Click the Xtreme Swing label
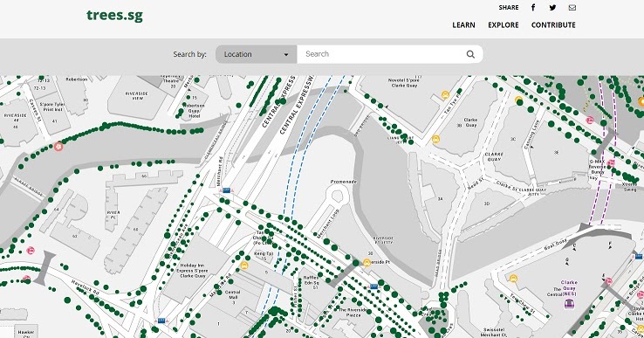The width and height of the screenshot is (644, 338). [x=630, y=188]
